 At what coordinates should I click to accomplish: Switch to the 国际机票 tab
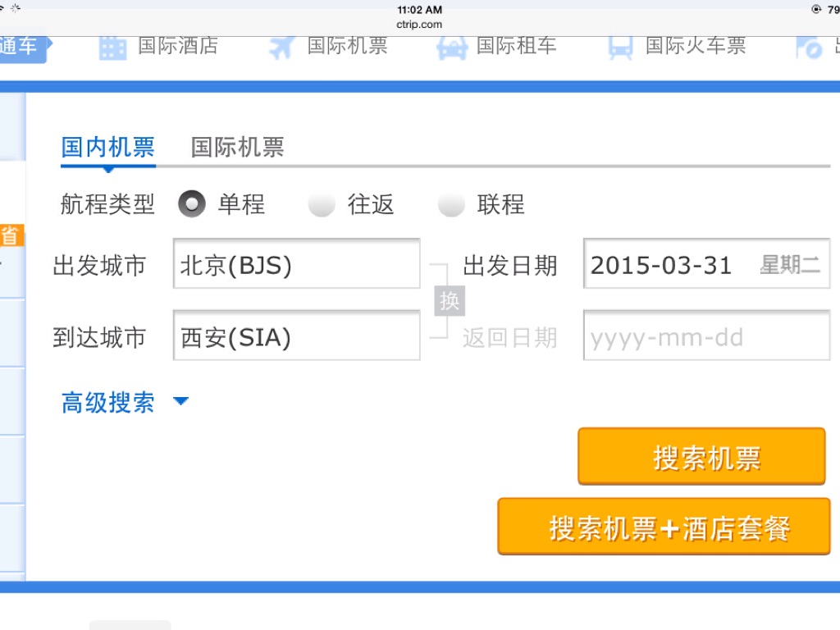pyautogui.click(x=237, y=148)
